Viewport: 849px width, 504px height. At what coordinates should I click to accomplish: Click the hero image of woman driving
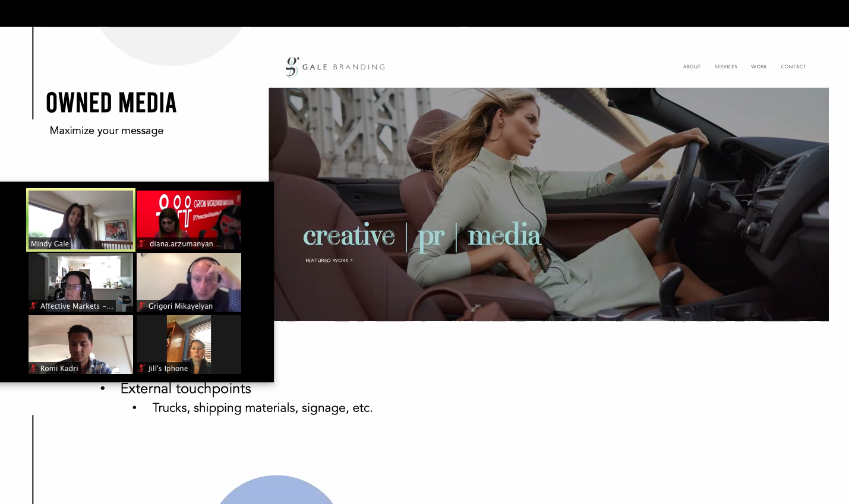(548, 204)
